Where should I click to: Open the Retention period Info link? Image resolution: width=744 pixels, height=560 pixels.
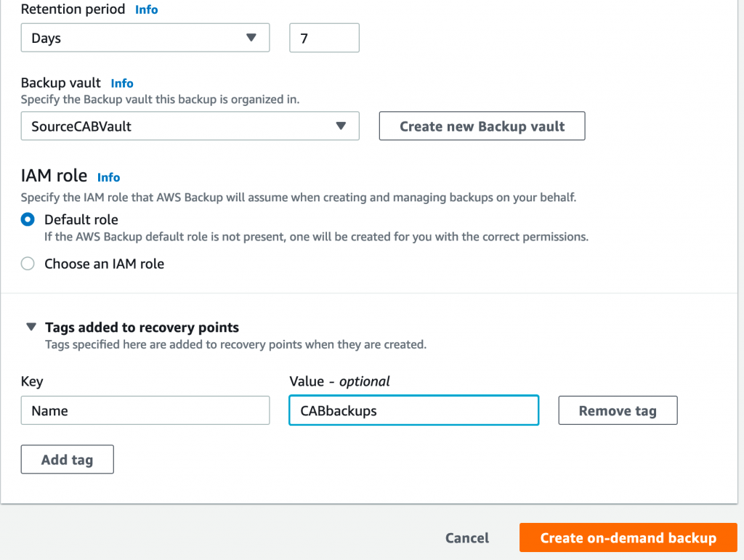pyautogui.click(x=145, y=9)
